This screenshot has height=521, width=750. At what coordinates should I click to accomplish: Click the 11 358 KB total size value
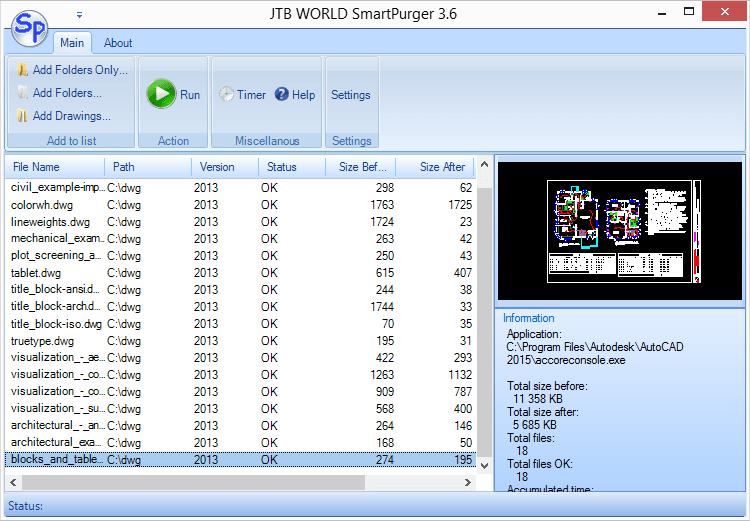click(538, 399)
